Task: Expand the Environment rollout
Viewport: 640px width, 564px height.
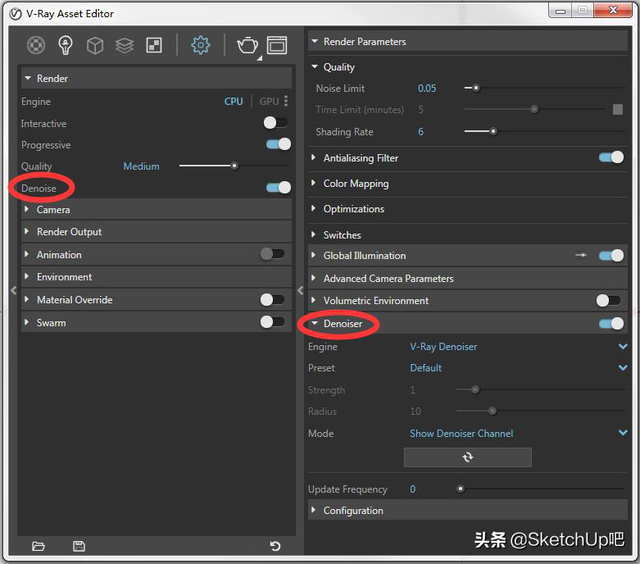Action: (x=156, y=277)
